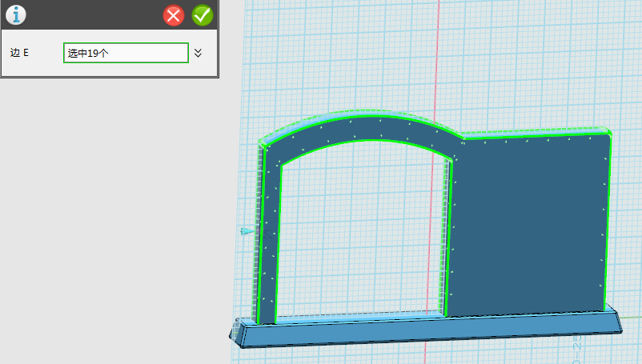Click the green checkmark confirm button
This screenshot has height=364, width=642.
[203, 15]
